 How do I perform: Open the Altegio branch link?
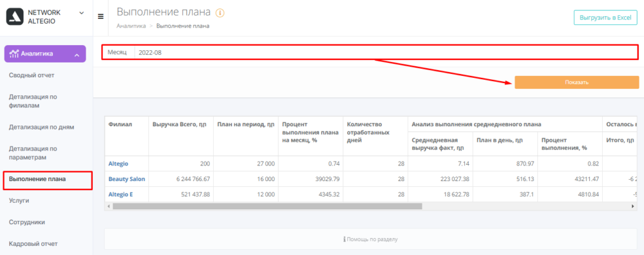click(118, 164)
